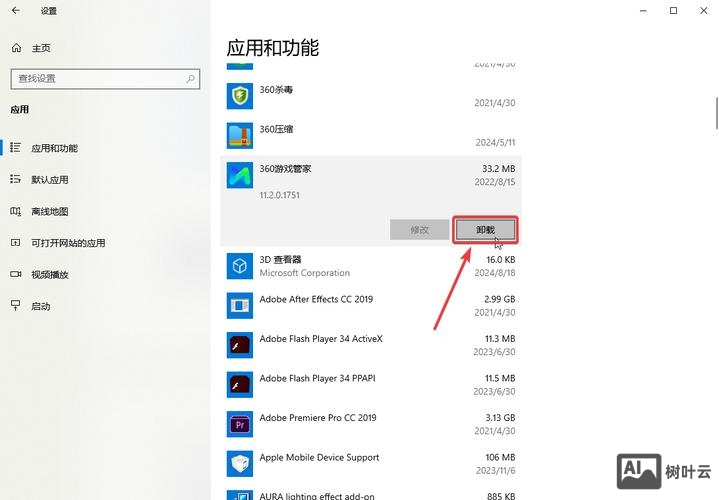Click the Flash Player 34 ActiveX icon
Viewport: 719px width, 500px height.
pyautogui.click(x=240, y=345)
